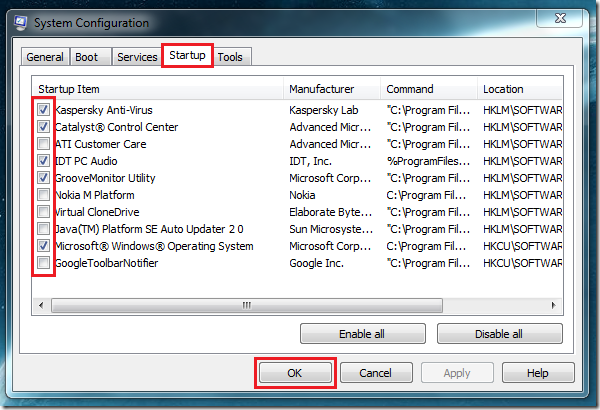
Task: Click the Google Inc. manufacturer cell
Action: 316,263
